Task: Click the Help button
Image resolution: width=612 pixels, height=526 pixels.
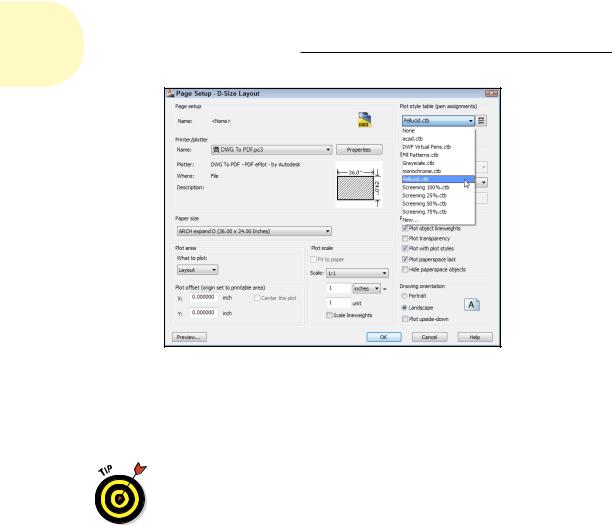Action: click(x=475, y=337)
